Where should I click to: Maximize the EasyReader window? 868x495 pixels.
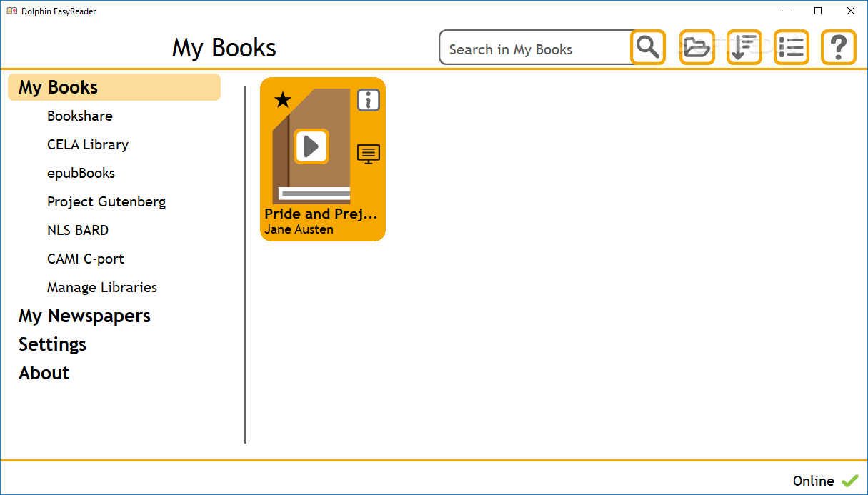tap(818, 11)
